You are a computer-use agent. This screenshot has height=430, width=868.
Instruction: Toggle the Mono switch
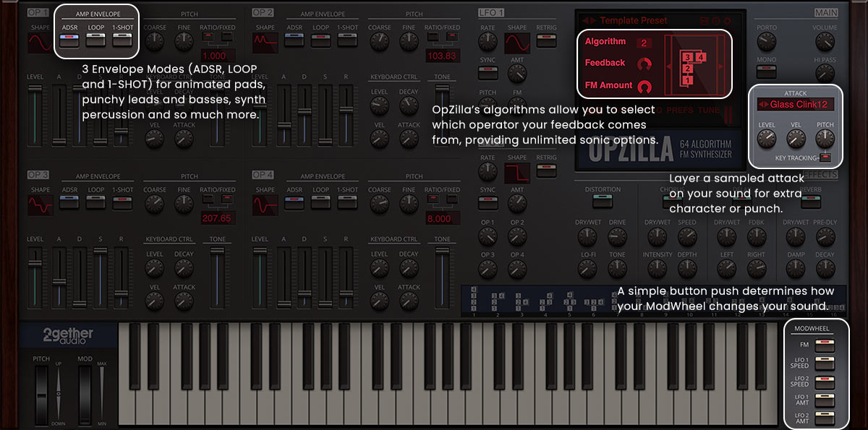tap(767, 72)
